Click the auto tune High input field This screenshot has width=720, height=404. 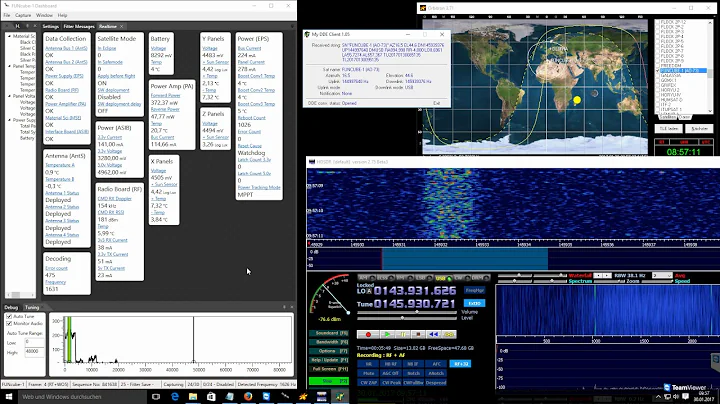point(34,352)
